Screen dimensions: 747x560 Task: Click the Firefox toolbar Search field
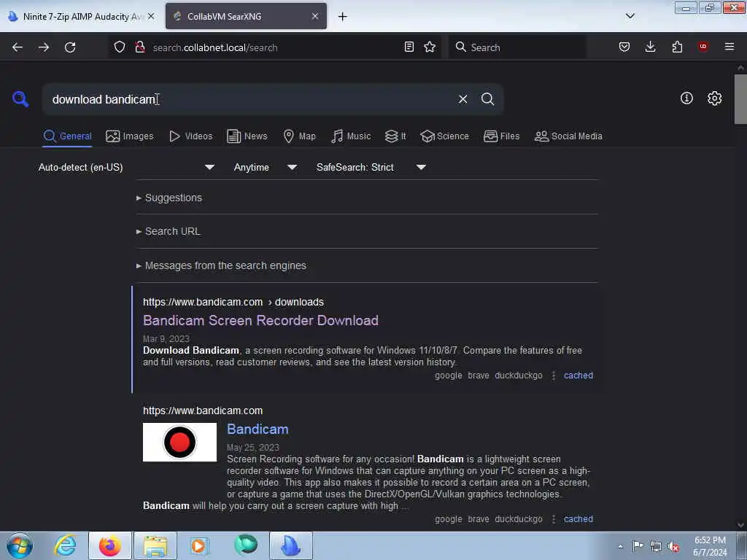(517, 47)
